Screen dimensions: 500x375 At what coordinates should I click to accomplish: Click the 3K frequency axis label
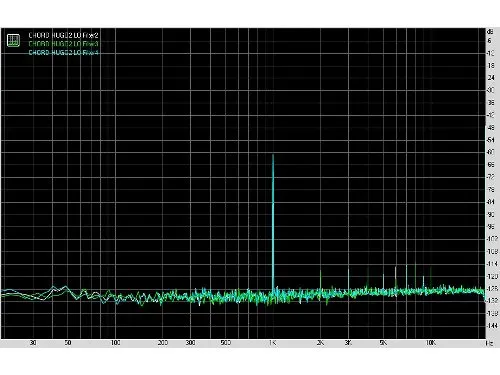click(x=348, y=343)
